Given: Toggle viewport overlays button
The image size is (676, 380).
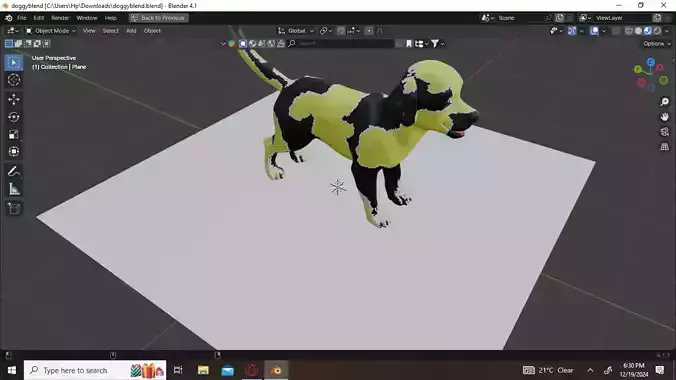Looking at the screenshot, I should pos(594,31).
